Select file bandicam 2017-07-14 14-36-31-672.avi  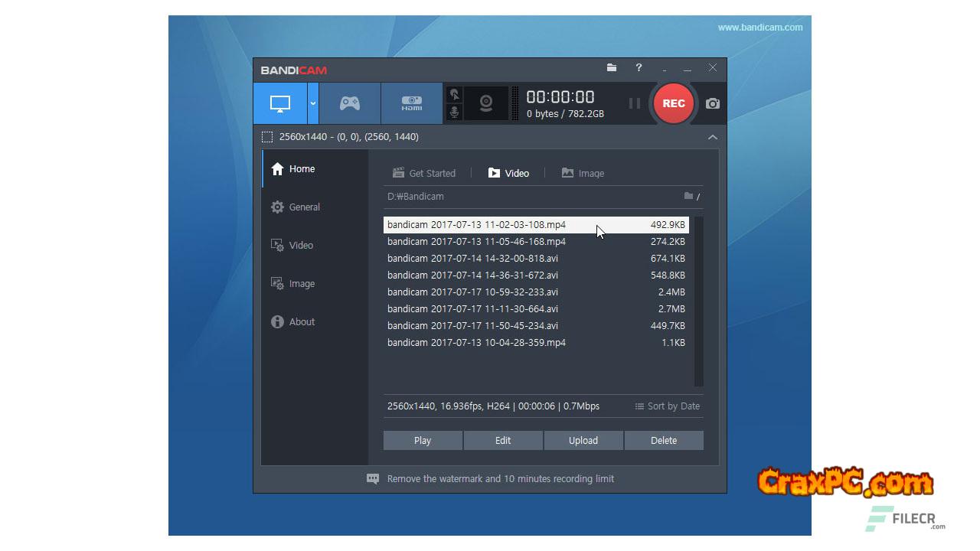(x=536, y=275)
